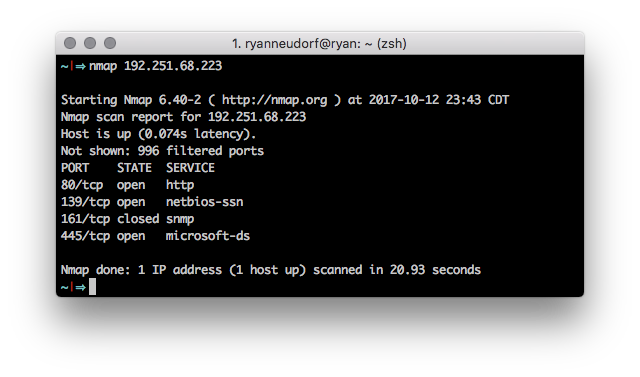Click the minimize window button
The image size is (640, 377).
(90, 43)
